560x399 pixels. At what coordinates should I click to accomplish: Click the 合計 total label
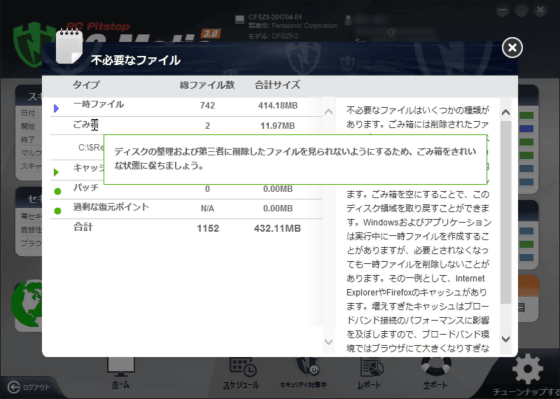[x=83, y=227]
